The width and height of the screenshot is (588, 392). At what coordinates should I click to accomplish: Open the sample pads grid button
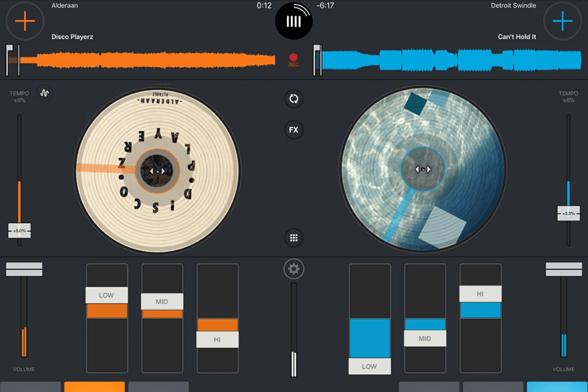293,238
